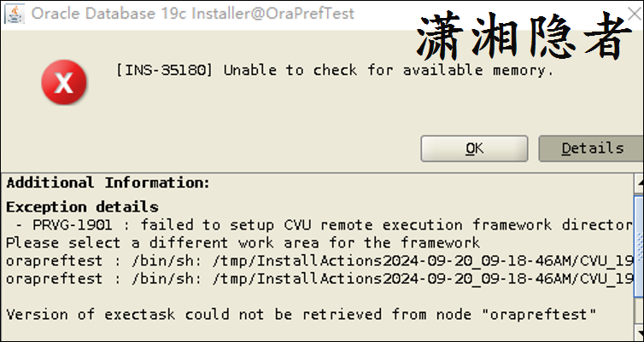Click the [INS-35180] error code
The image size is (644, 342).
166,70
